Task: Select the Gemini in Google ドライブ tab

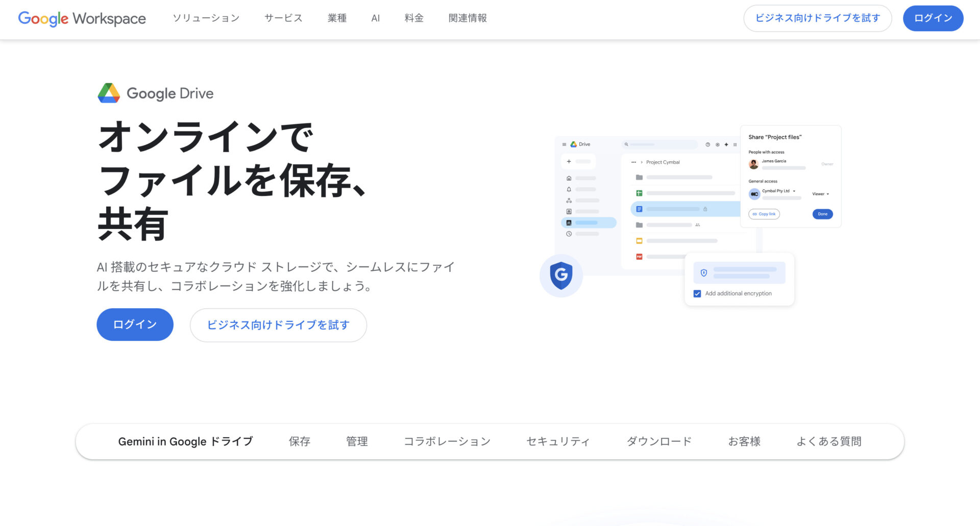Action: [186, 441]
